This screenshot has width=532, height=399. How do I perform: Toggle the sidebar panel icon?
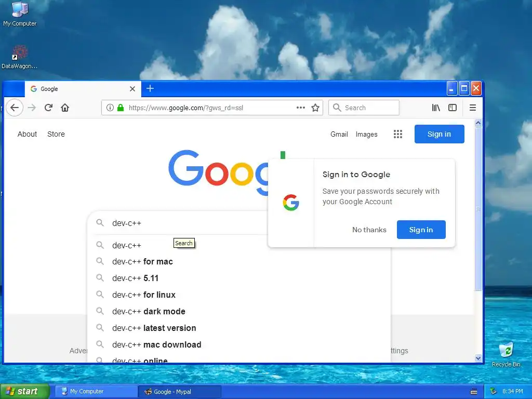pyautogui.click(x=453, y=108)
